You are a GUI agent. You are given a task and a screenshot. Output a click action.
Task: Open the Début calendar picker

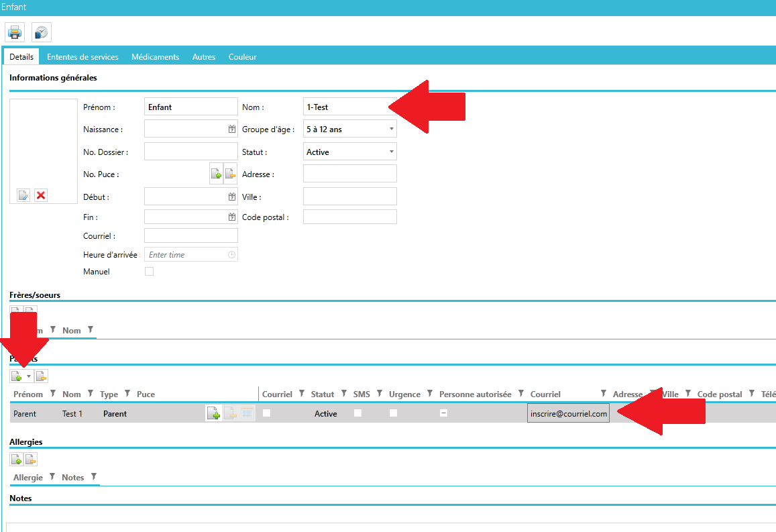[x=231, y=197]
